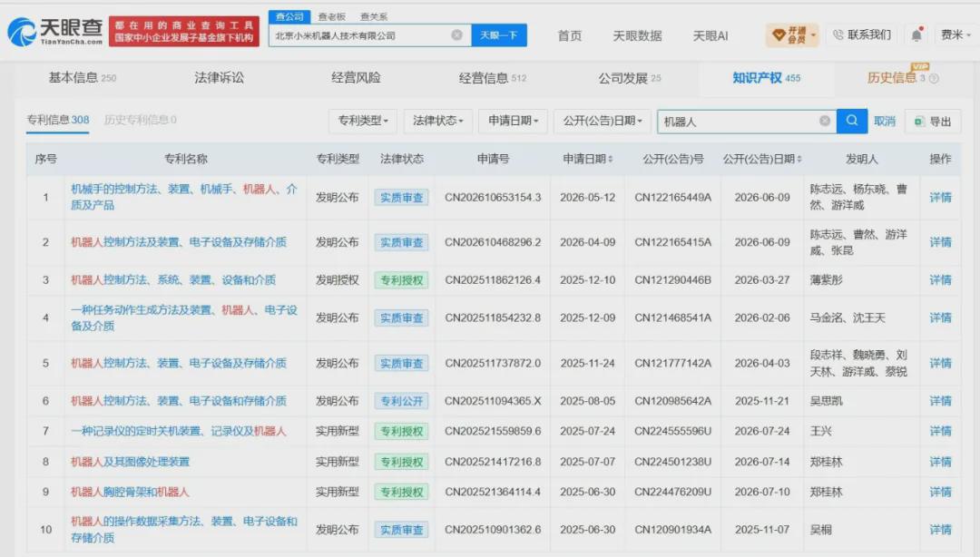
Task: Select the 查公司 search mode tab
Action: coord(289,16)
